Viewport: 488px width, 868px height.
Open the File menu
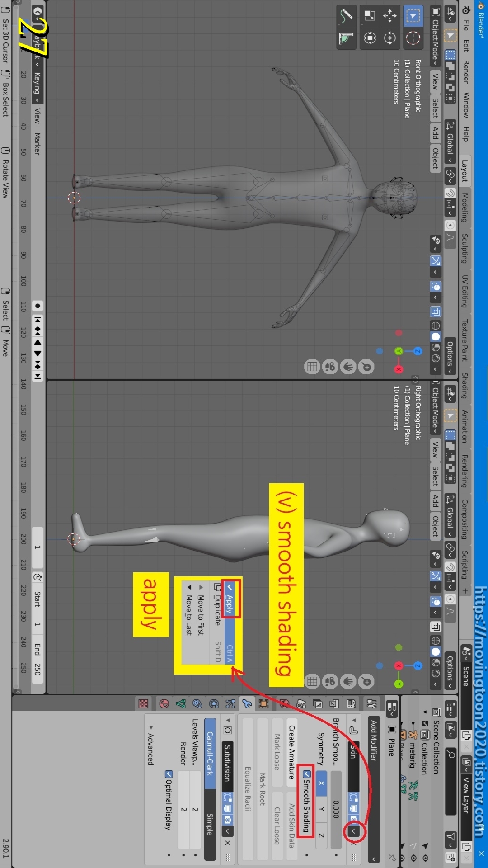pos(465,25)
